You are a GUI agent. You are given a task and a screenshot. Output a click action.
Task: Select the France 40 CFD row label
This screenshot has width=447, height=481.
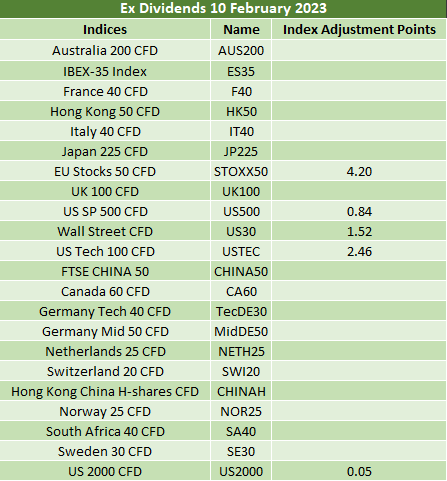105,91
